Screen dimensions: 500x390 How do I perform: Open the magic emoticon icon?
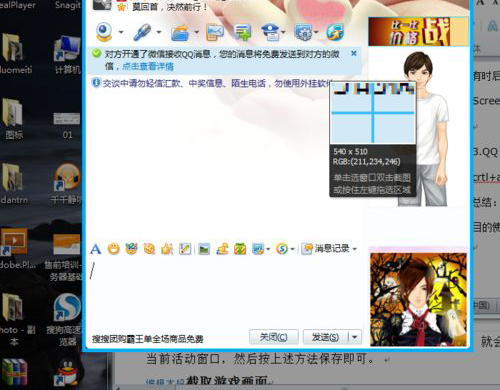[131, 249]
